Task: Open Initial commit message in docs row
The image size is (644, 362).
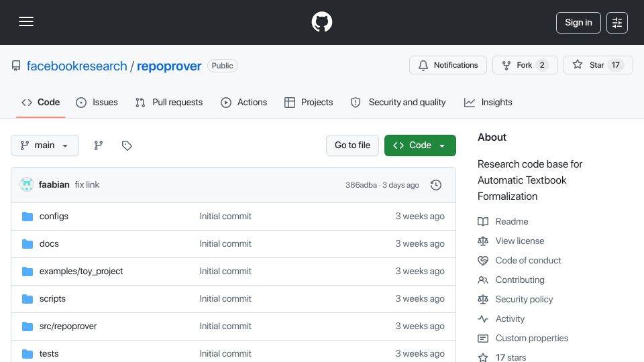Action: (225, 244)
